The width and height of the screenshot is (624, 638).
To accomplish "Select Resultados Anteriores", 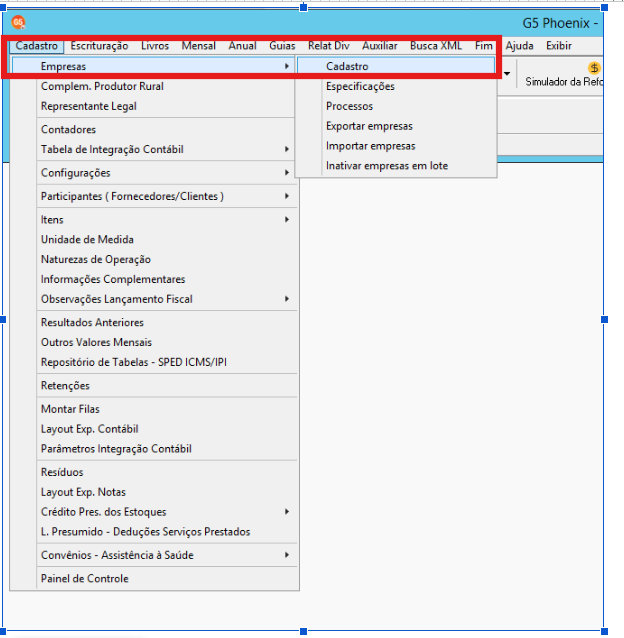I will pyautogui.click(x=153, y=323).
